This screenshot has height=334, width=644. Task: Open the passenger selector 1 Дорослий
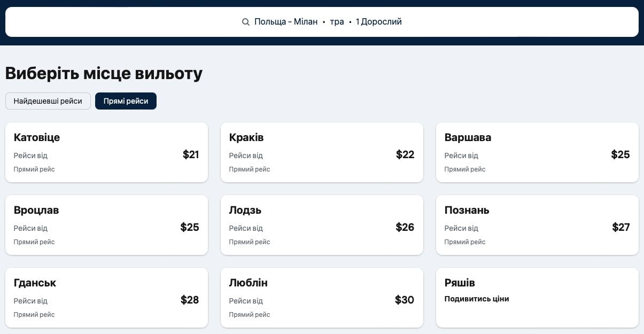[378, 21]
